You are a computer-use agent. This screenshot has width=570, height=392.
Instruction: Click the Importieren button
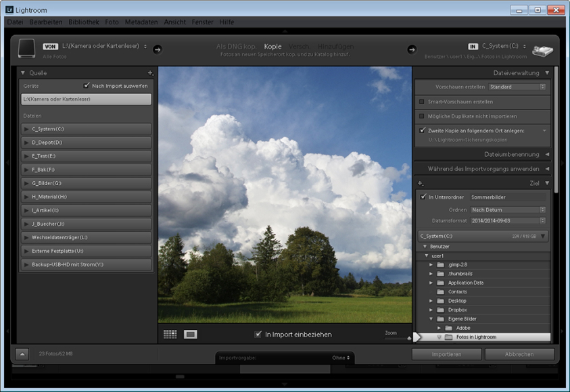point(446,354)
